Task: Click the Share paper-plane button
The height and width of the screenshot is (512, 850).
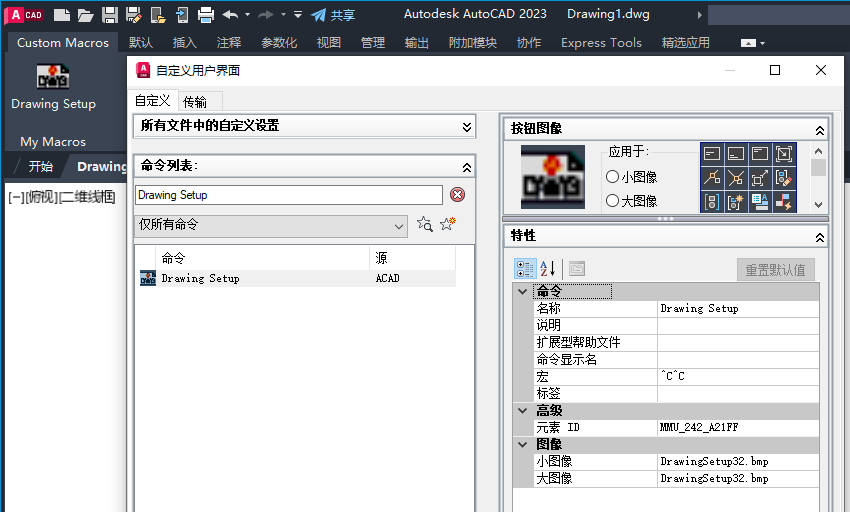Action: click(333, 15)
